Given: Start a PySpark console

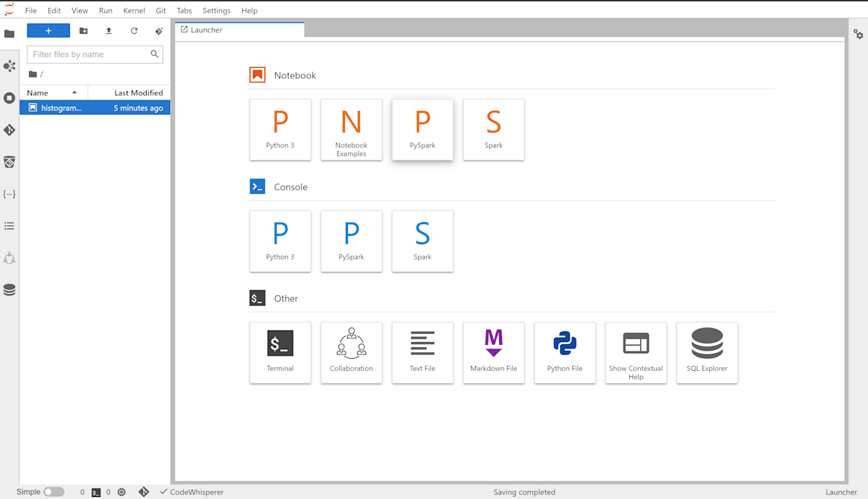Looking at the screenshot, I should click(x=352, y=242).
